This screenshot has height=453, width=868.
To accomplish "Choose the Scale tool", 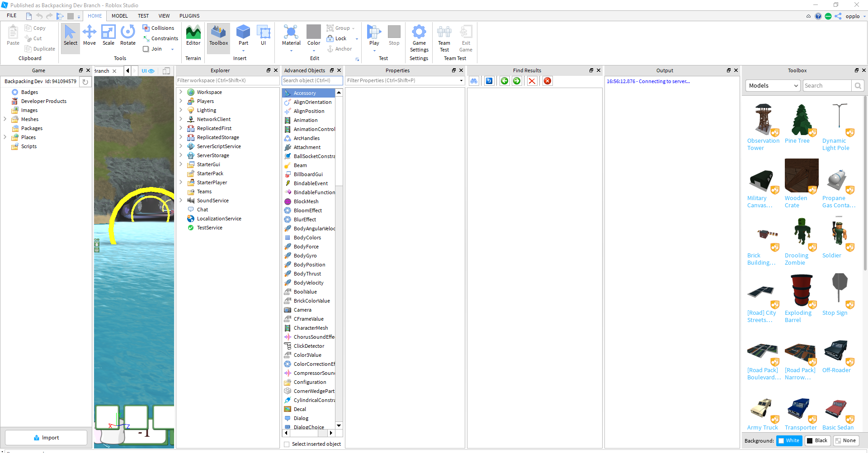I will click(x=108, y=35).
